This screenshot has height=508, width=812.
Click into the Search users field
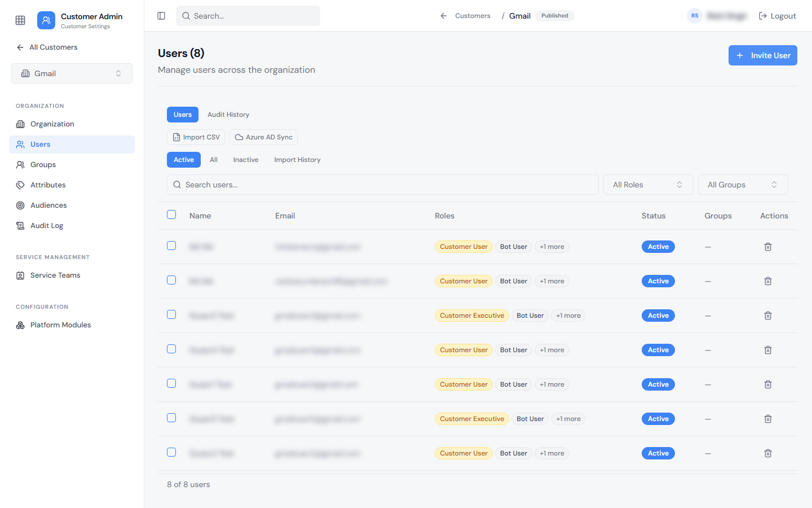(383, 185)
